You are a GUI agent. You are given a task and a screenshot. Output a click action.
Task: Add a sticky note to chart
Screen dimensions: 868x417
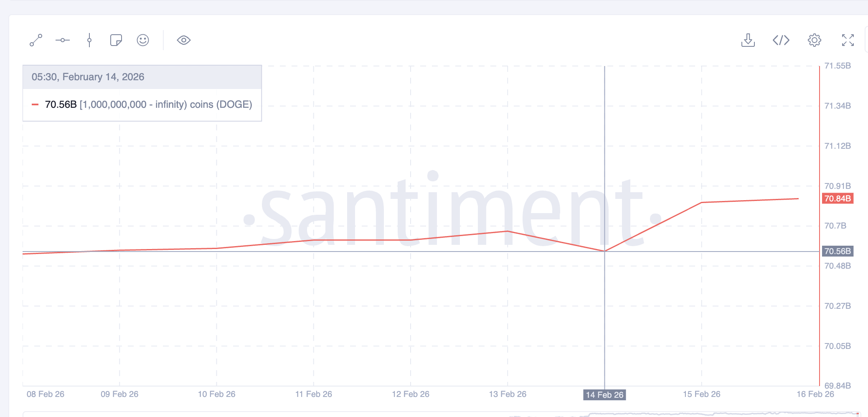point(116,40)
